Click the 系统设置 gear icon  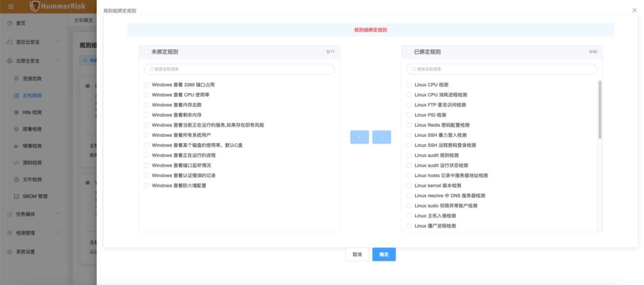pos(10,252)
